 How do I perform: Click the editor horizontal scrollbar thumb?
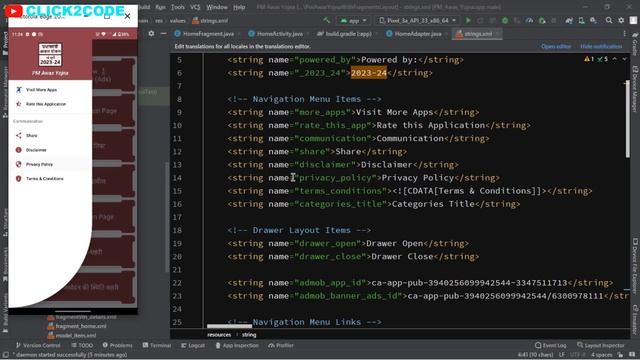tap(229, 326)
